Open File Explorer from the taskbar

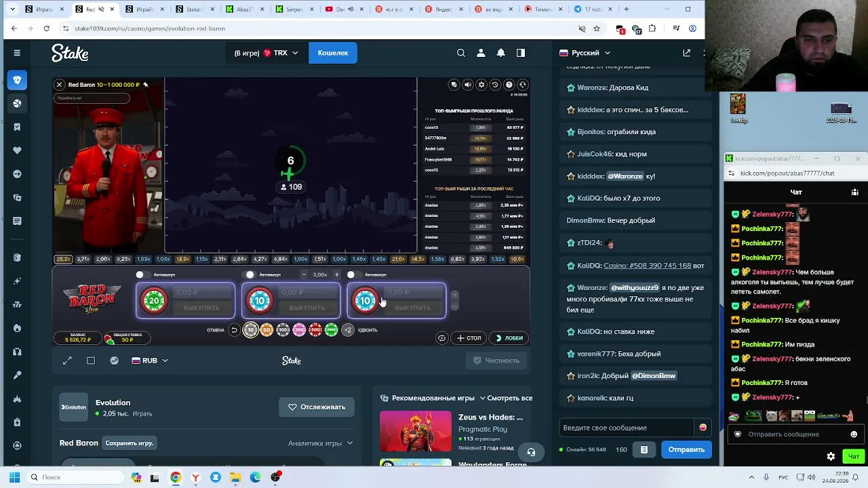coord(235,477)
